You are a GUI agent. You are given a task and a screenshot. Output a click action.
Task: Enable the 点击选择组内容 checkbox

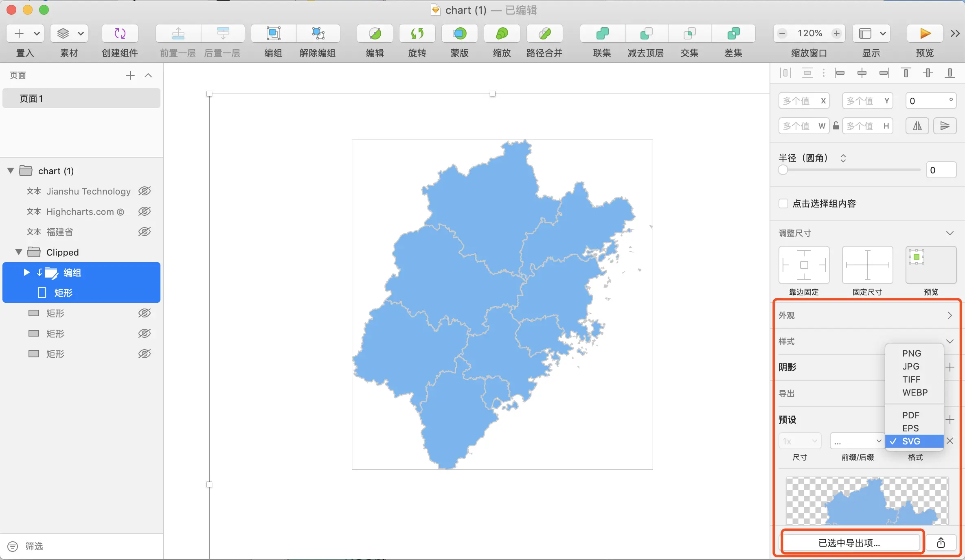[x=783, y=203]
